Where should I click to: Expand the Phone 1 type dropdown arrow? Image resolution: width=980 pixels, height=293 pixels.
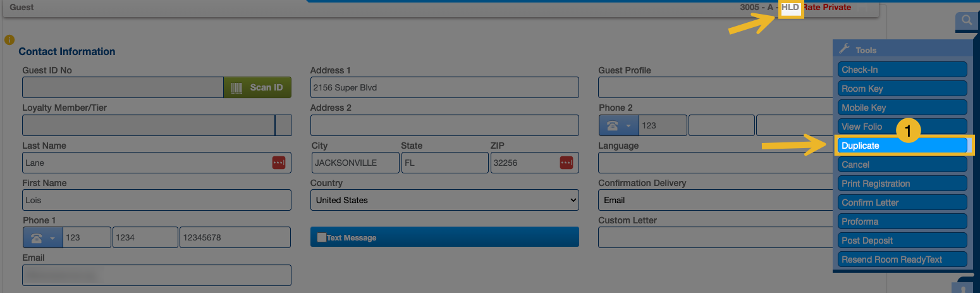click(x=53, y=238)
